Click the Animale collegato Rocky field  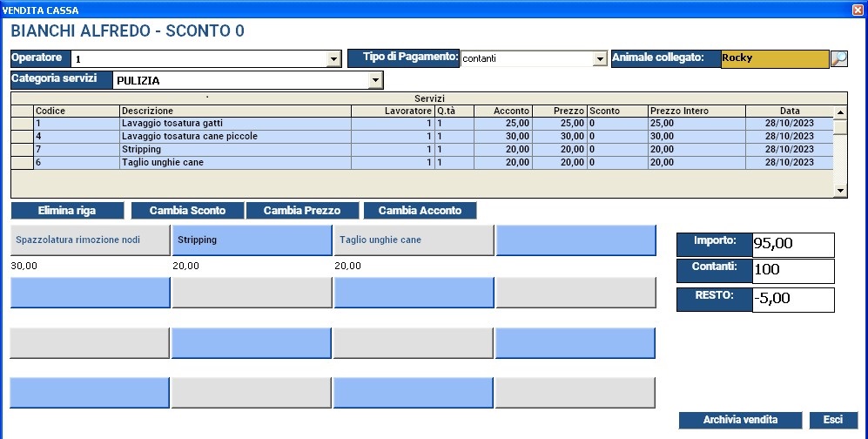[774, 59]
